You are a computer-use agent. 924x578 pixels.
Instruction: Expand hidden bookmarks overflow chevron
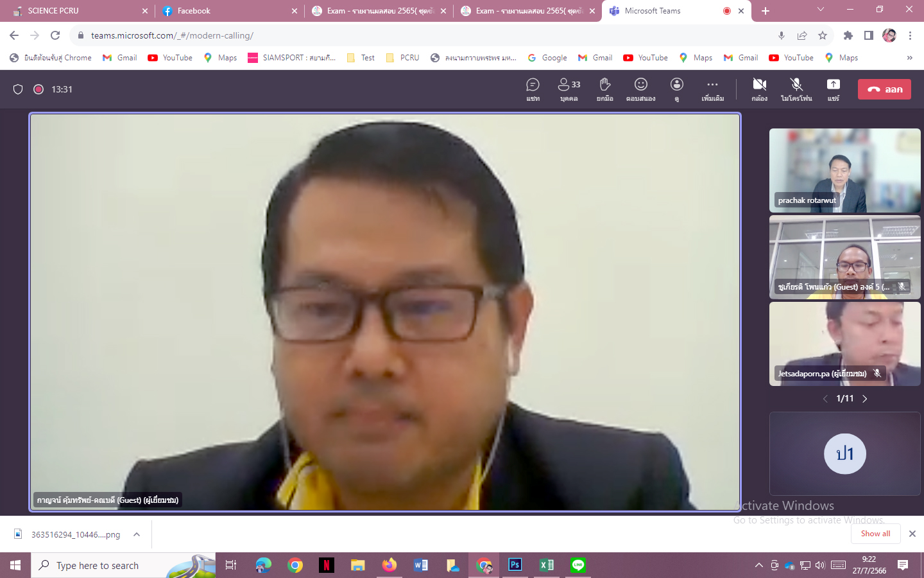point(909,58)
